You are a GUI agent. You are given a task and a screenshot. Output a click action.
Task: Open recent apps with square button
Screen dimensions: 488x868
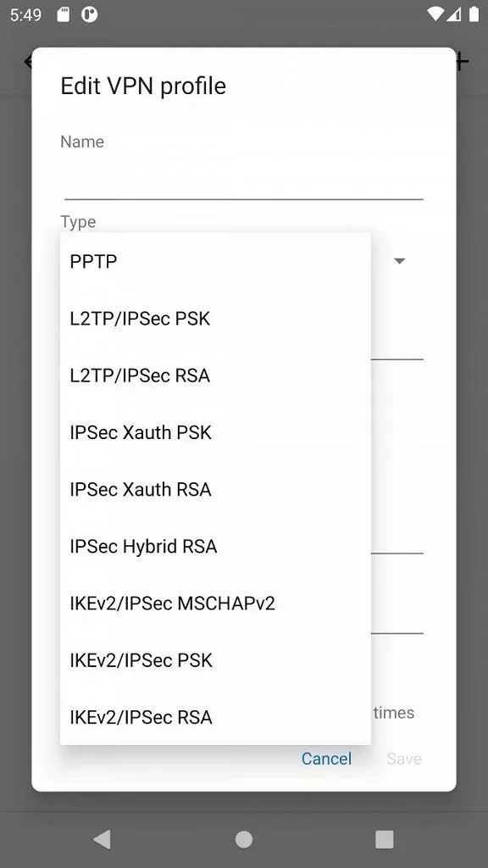click(x=384, y=839)
